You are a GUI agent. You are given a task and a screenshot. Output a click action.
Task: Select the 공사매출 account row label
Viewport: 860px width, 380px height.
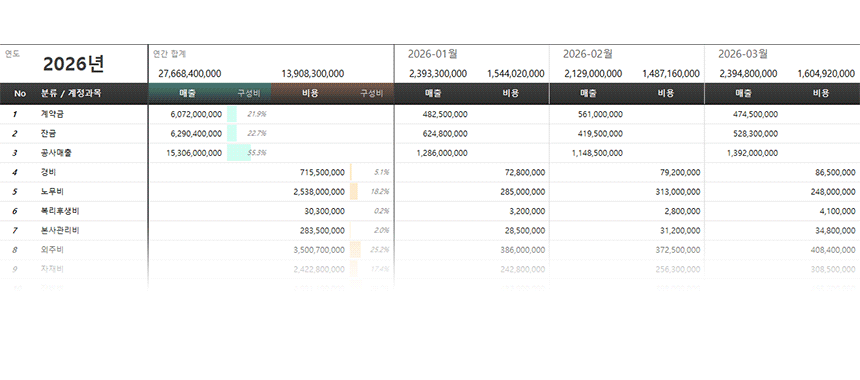[x=56, y=153]
